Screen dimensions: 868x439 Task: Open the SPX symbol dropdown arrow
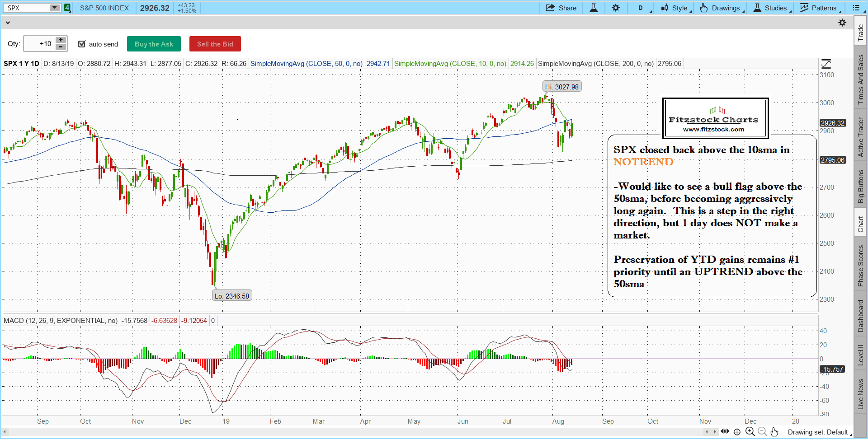54,8
